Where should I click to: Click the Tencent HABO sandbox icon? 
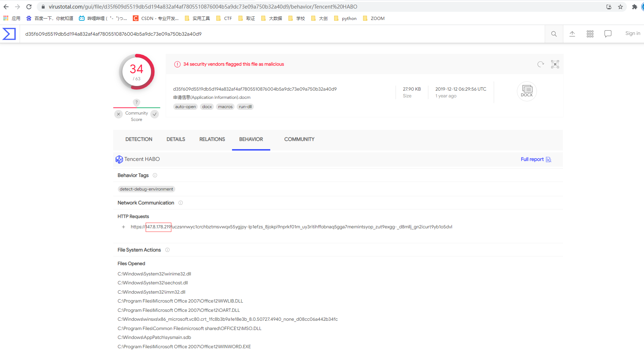click(x=119, y=159)
